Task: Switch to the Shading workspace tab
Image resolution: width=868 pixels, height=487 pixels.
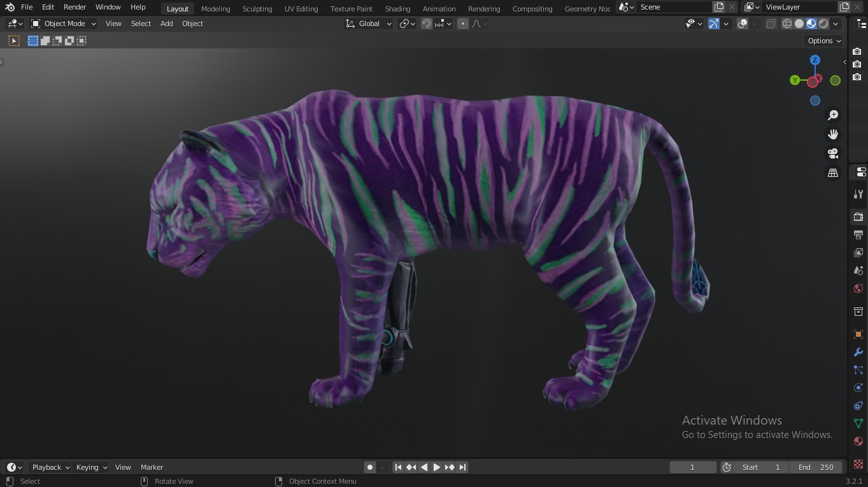Action: point(397,9)
